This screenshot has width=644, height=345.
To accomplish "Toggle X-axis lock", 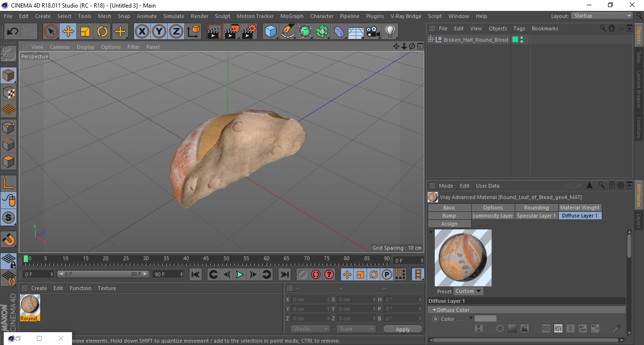I will pos(142,32).
